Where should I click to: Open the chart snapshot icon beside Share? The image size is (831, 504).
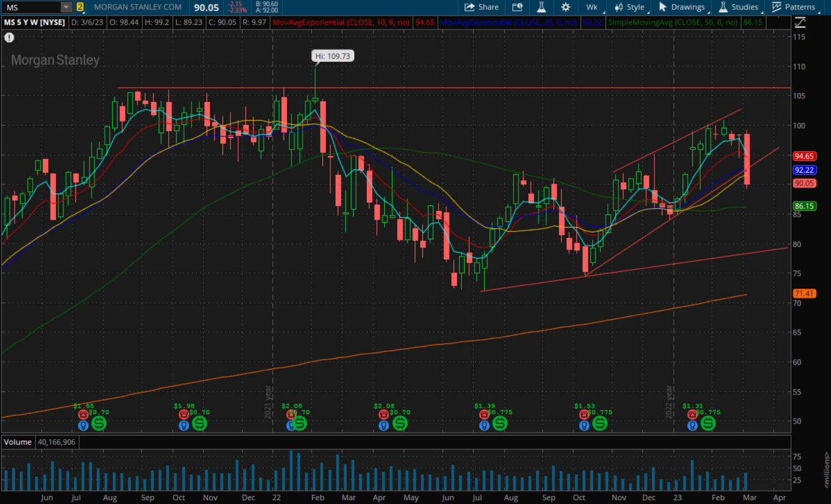[517, 7]
